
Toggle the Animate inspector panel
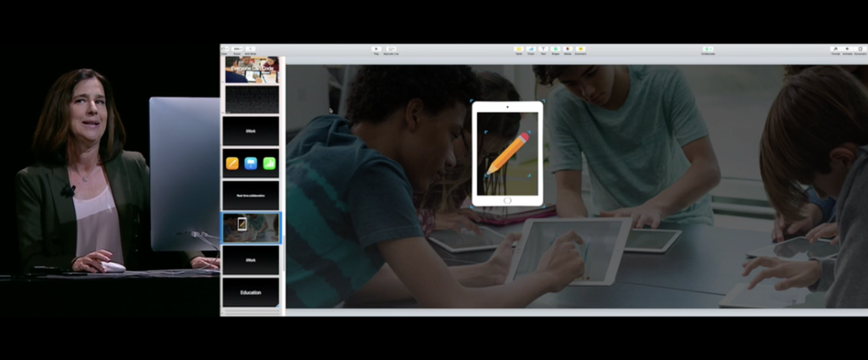847,49
